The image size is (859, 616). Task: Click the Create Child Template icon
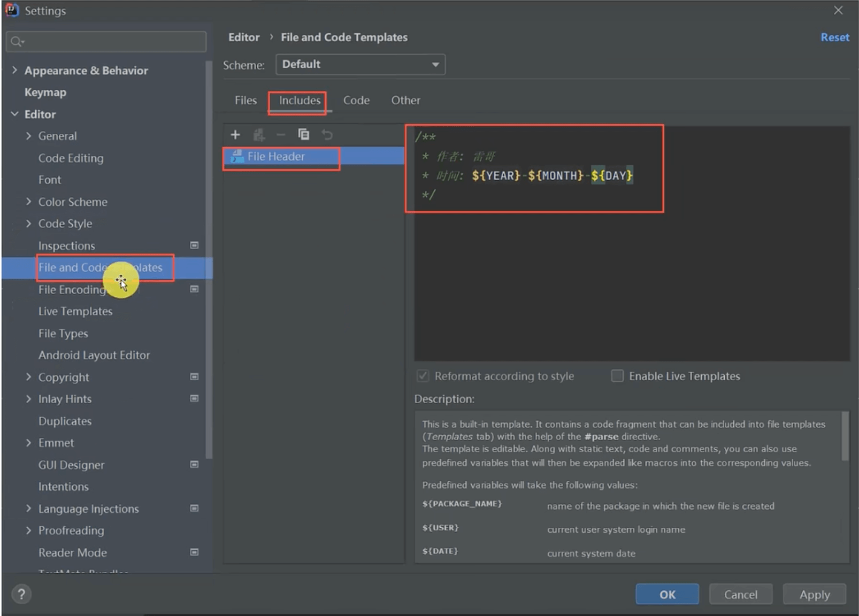click(x=259, y=135)
